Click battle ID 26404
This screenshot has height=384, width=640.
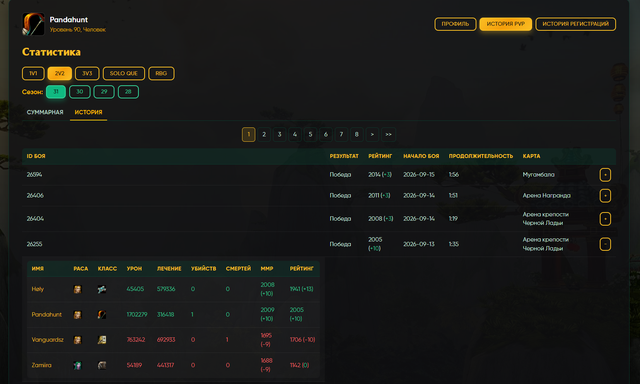point(35,219)
